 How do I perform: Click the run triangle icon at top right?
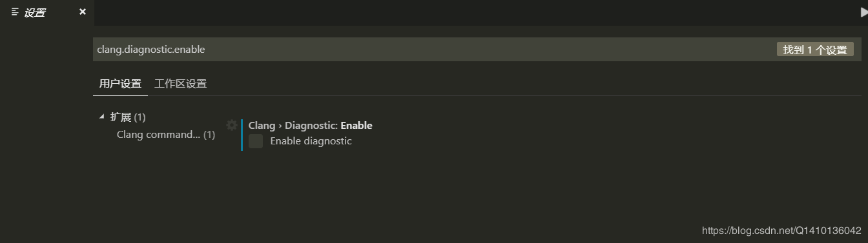tap(864, 12)
